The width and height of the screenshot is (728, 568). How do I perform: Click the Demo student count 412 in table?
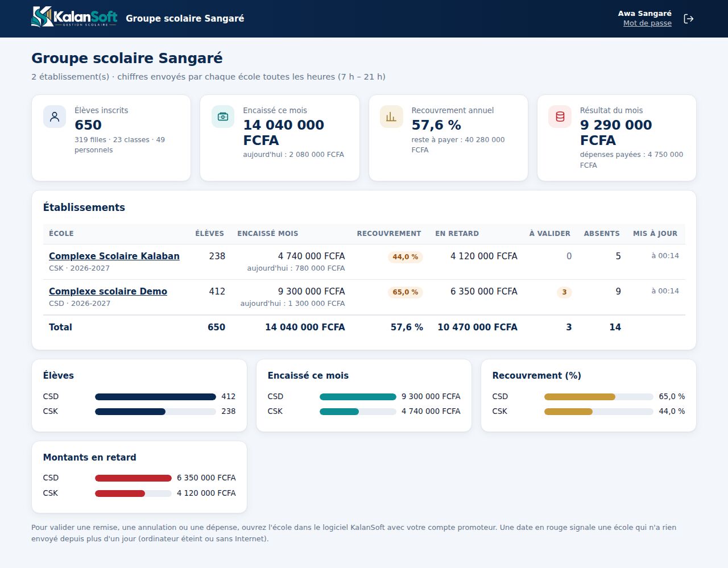point(217,291)
